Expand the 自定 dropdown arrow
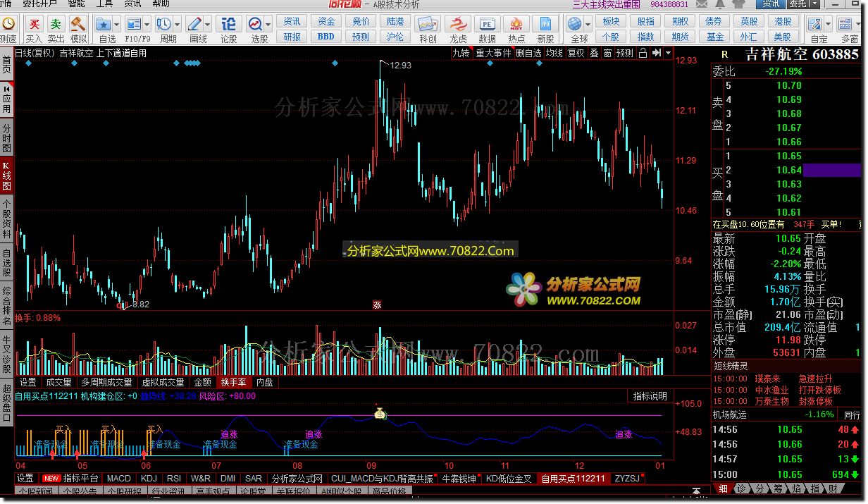This screenshot has height=504, width=868. click(x=828, y=25)
